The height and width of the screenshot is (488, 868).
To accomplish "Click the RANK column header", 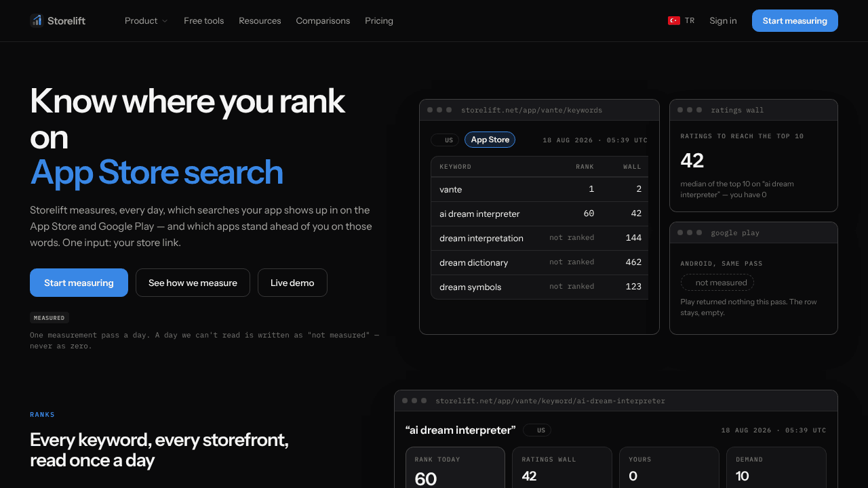I will click(x=585, y=167).
